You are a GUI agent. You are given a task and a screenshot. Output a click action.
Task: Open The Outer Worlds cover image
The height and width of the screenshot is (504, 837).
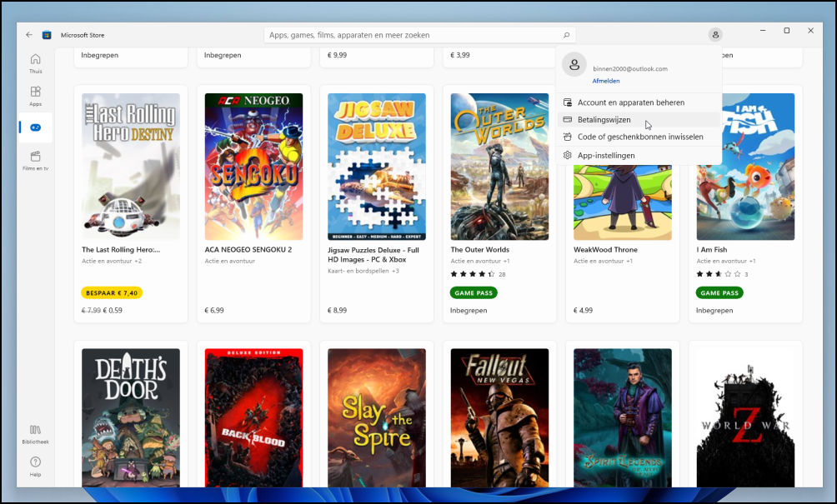499,167
